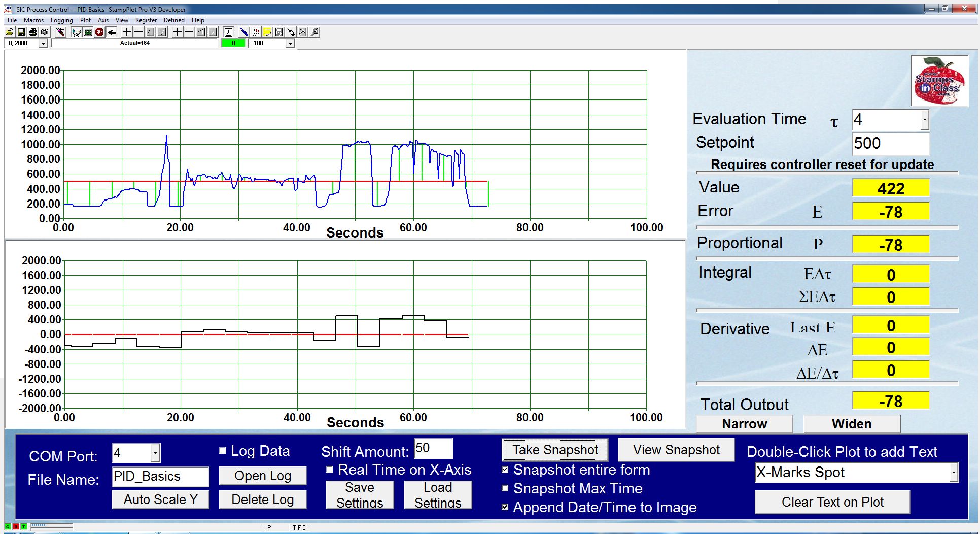
Task: Click the Save Settings button
Action: 360,495
